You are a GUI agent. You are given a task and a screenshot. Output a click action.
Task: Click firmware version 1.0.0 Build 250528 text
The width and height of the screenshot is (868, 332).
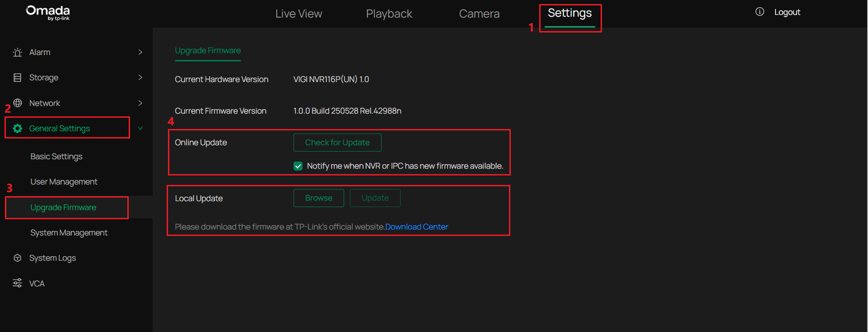[347, 111]
